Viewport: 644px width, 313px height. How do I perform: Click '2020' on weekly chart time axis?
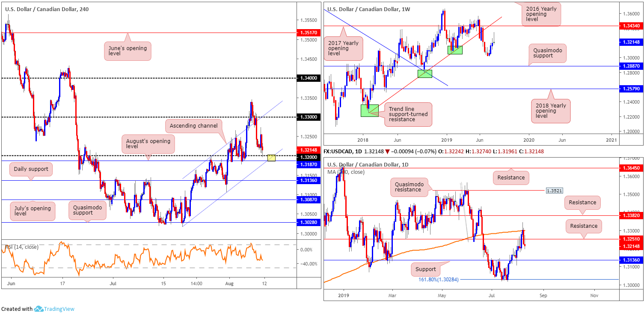[x=529, y=140]
